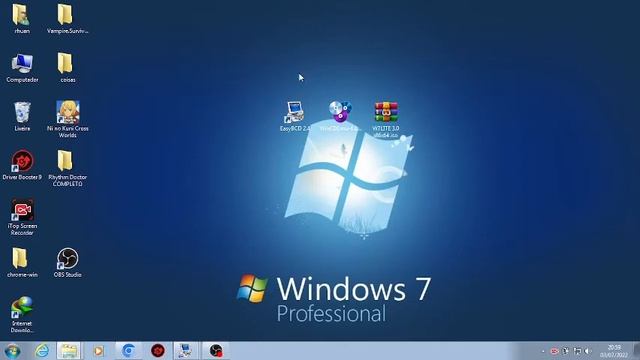
Task: Launch Internet Explorer from the taskbar
Action: [42, 351]
